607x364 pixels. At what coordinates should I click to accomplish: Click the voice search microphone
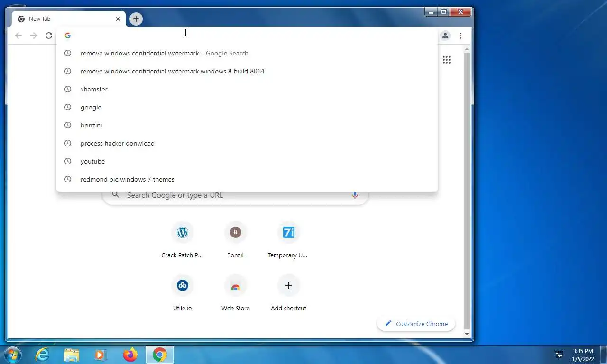click(355, 195)
